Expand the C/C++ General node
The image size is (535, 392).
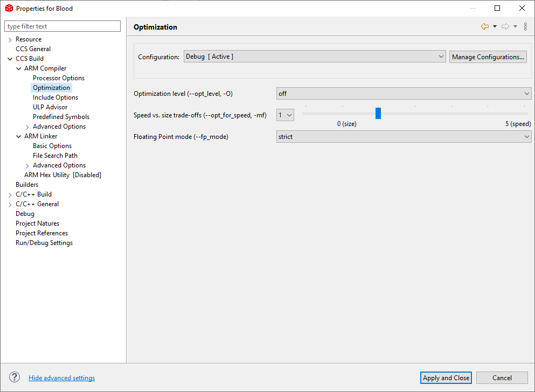point(10,204)
